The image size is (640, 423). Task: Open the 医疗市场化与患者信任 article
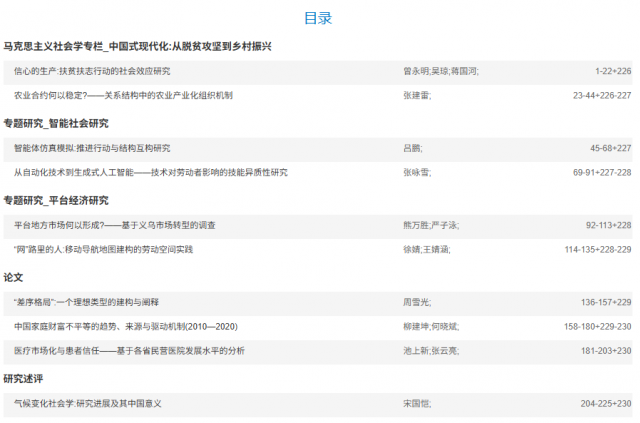[x=129, y=351]
